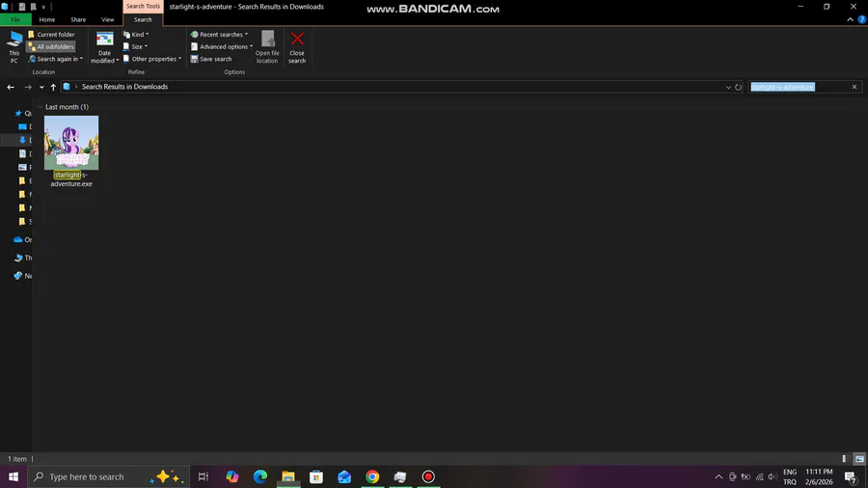Screen dimensions: 868x488
Task: Select This PC in navigation pane
Action: click(x=18, y=258)
